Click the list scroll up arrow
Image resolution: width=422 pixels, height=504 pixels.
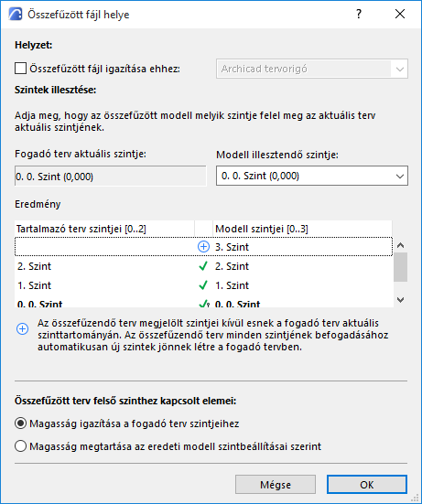pos(400,245)
